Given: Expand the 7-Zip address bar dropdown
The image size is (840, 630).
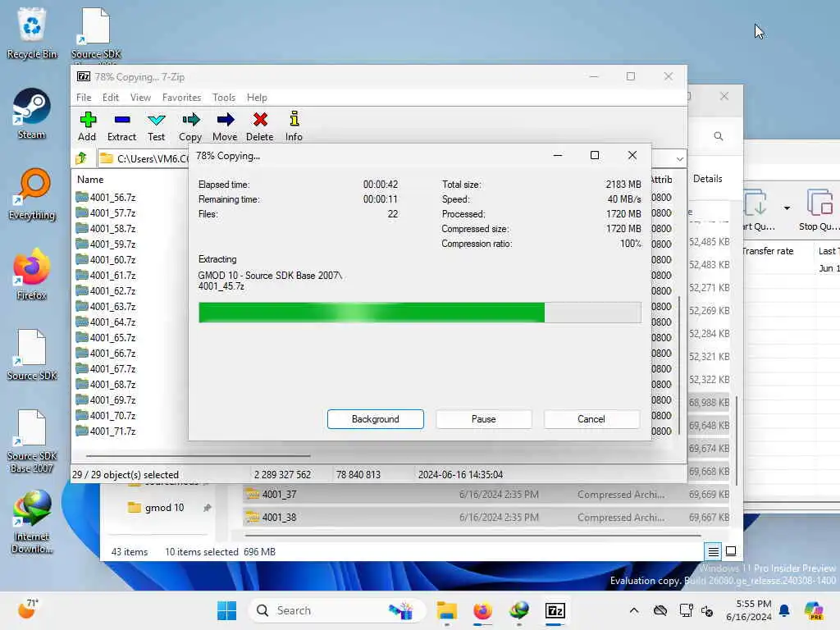Looking at the screenshot, I should coord(679,158).
